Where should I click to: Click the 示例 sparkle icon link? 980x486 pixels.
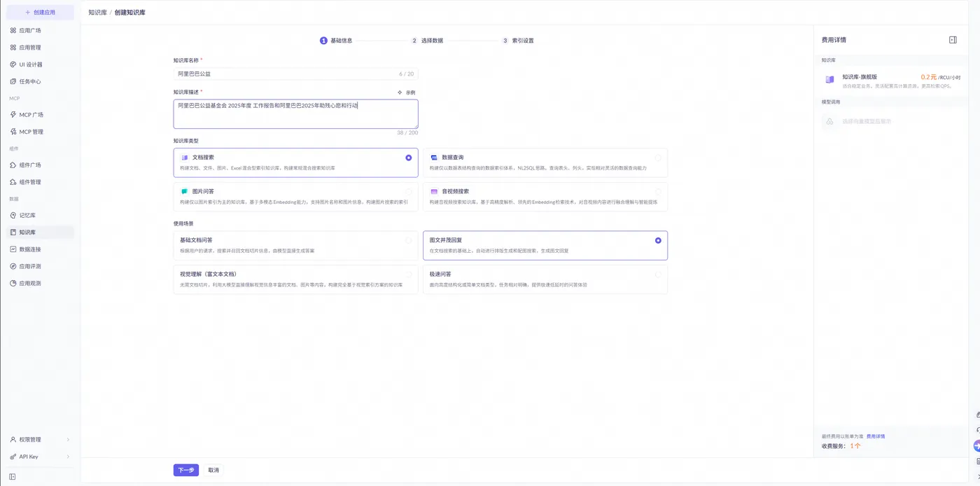pos(407,92)
